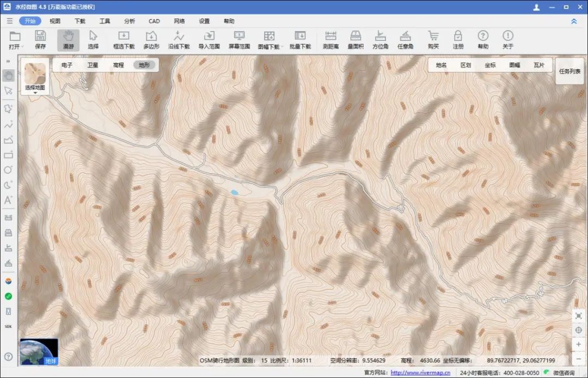Open the 打开 file tool
Screen dimensions: 588x378
[x=15, y=40]
